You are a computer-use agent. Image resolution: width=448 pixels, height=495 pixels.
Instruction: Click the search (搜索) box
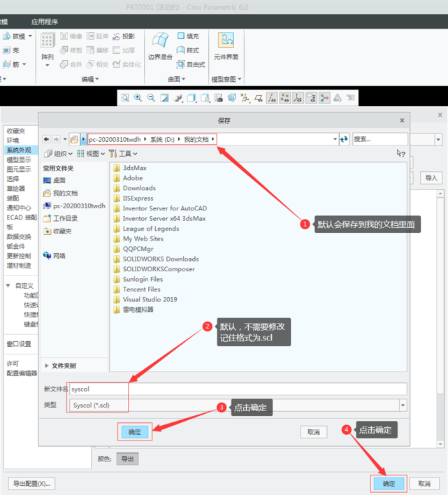pos(380,139)
